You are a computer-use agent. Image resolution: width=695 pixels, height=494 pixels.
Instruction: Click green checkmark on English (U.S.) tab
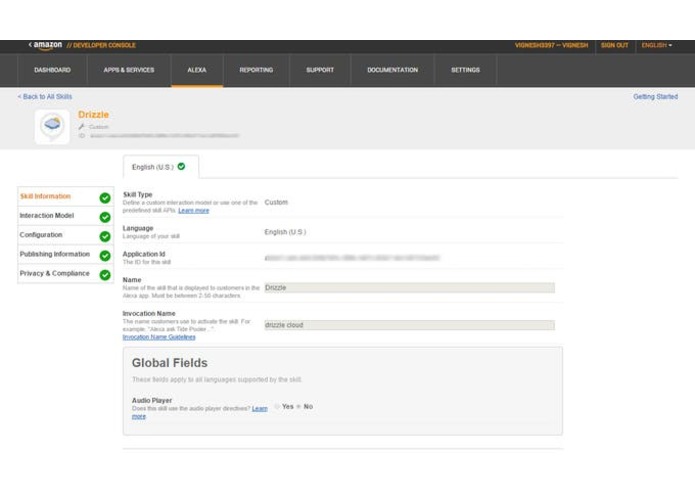point(181,167)
